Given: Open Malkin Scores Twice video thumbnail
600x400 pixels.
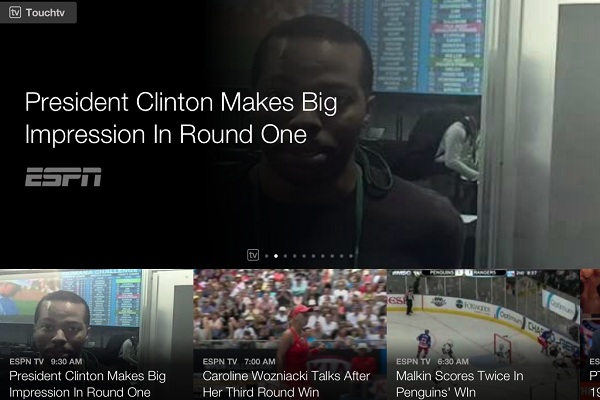Looking at the screenshot, I should point(484,335).
